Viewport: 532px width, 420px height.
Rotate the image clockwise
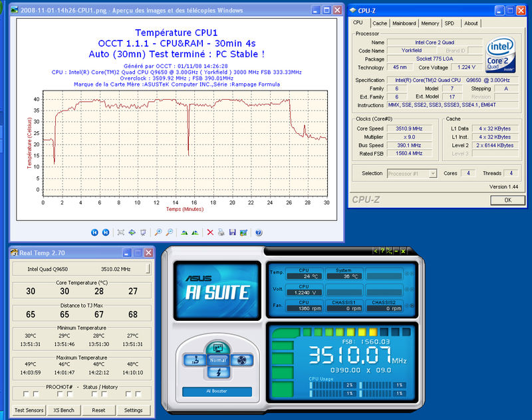(184, 232)
